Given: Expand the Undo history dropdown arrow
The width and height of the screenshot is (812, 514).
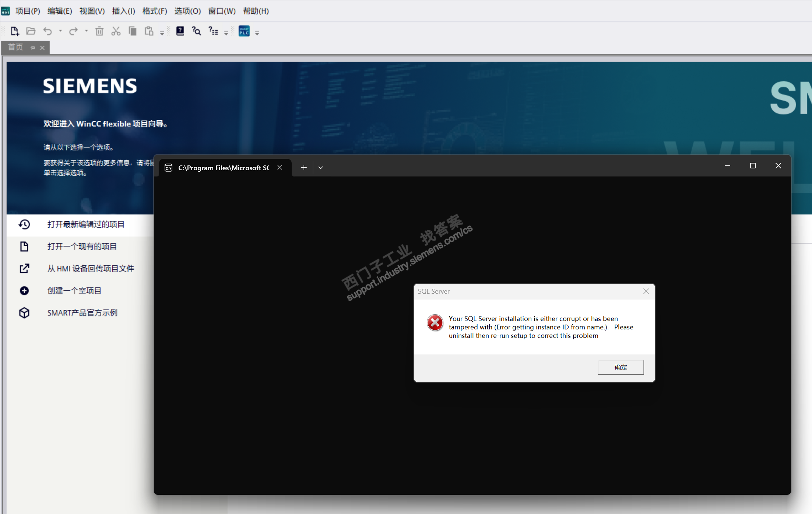Looking at the screenshot, I should 60,31.
